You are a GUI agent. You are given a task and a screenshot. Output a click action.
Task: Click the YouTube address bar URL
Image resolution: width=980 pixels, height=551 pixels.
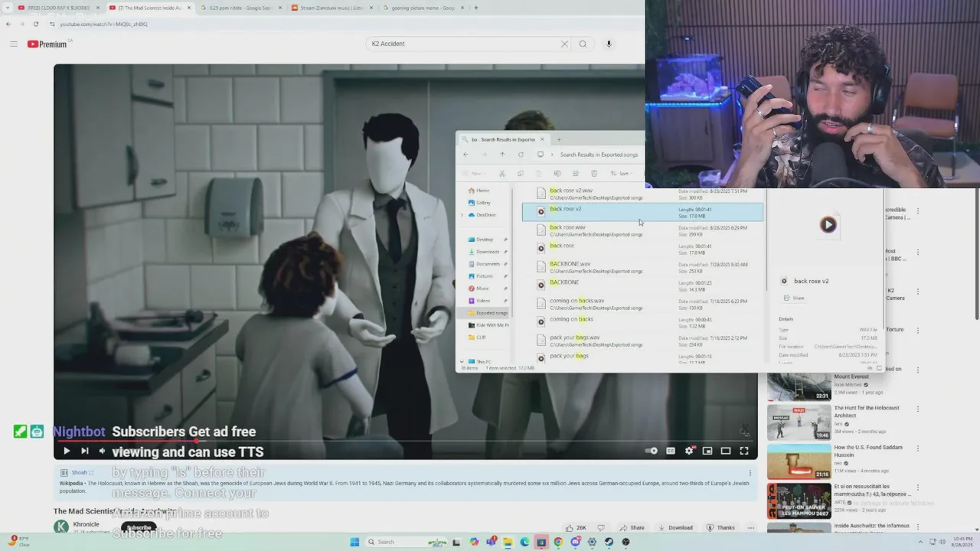[103, 24]
